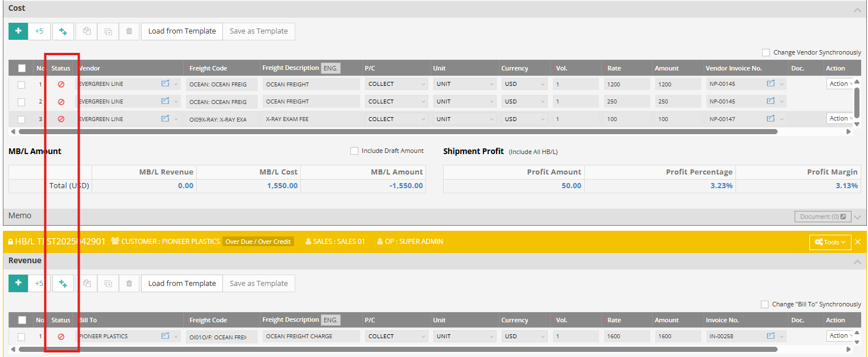Open vendor link icon for Cost row 1
This screenshot has width=868, height=357.
166,84
